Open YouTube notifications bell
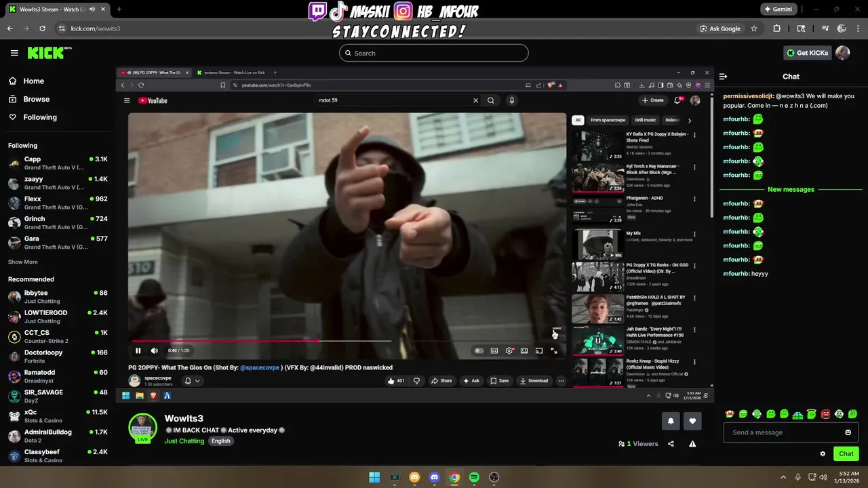Viewport: 868px width, 488px height. coord(677,100)
